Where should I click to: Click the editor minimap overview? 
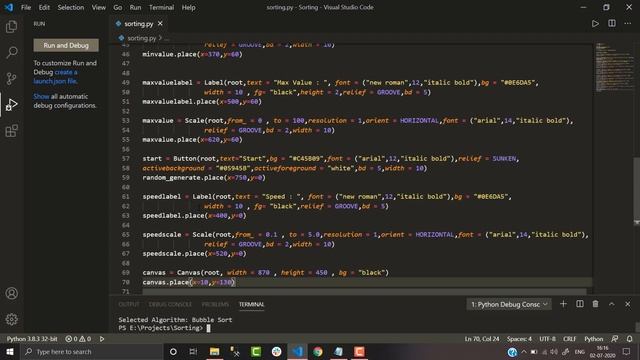click(x=614, y=67)
